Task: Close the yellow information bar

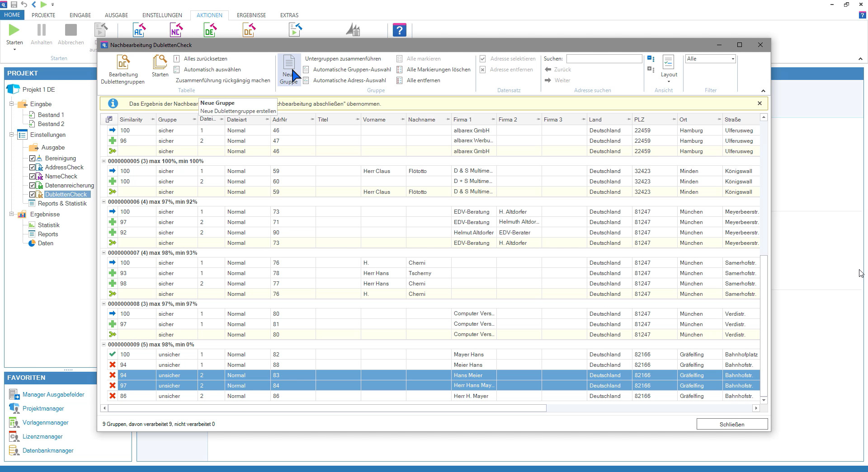Action: (759, 103)
